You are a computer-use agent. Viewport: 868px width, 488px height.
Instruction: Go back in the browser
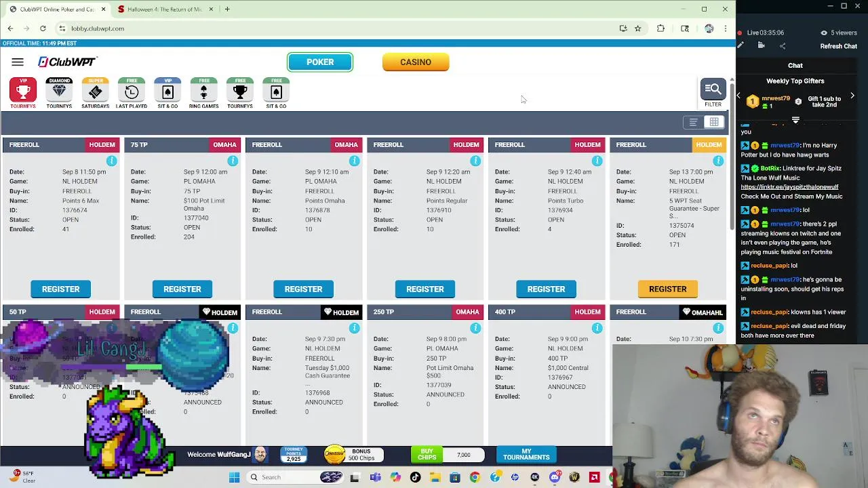(10, 28)
